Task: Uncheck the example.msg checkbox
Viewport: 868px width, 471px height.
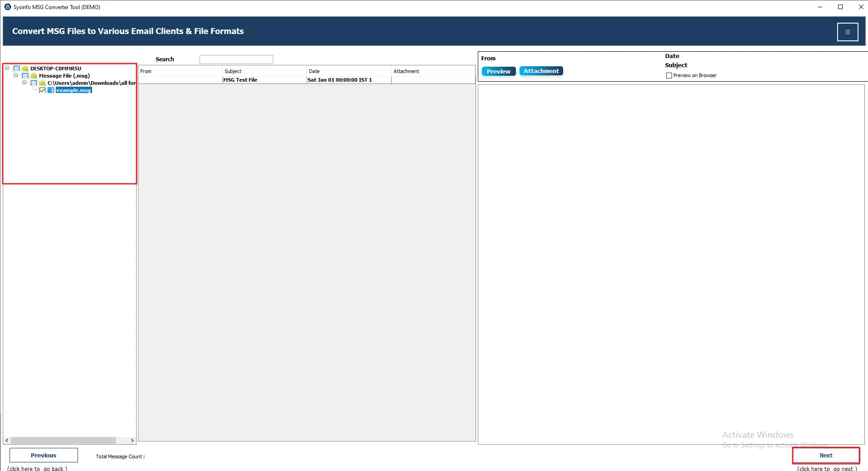Action: point(42,90)
